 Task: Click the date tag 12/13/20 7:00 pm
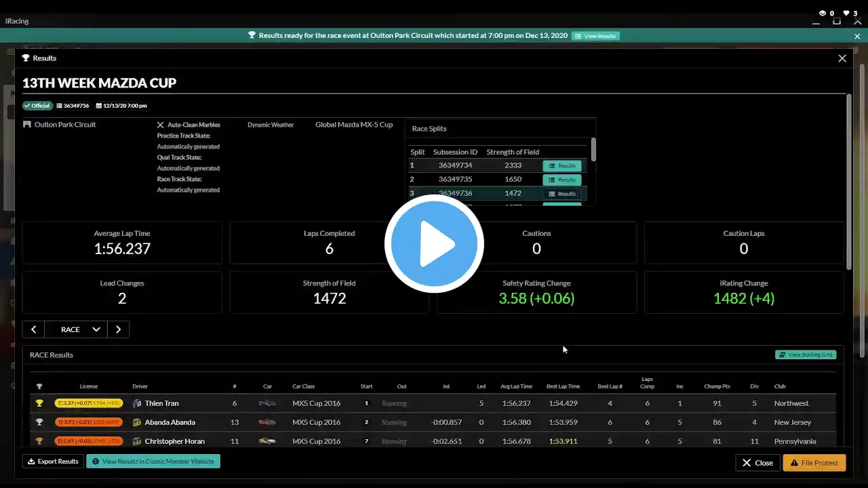coord(121,106)
